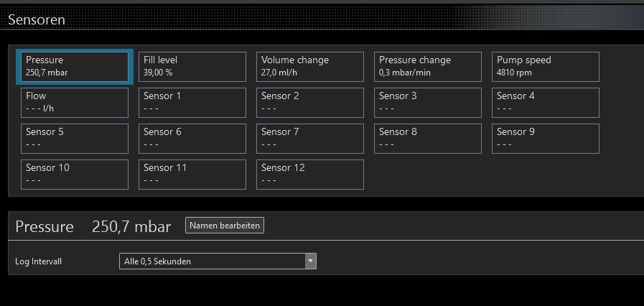Image resolution: width=644 pixels, height=306 pixels.
Task: Open the Sensor 11 tile
Action: (x=192, y=174)
